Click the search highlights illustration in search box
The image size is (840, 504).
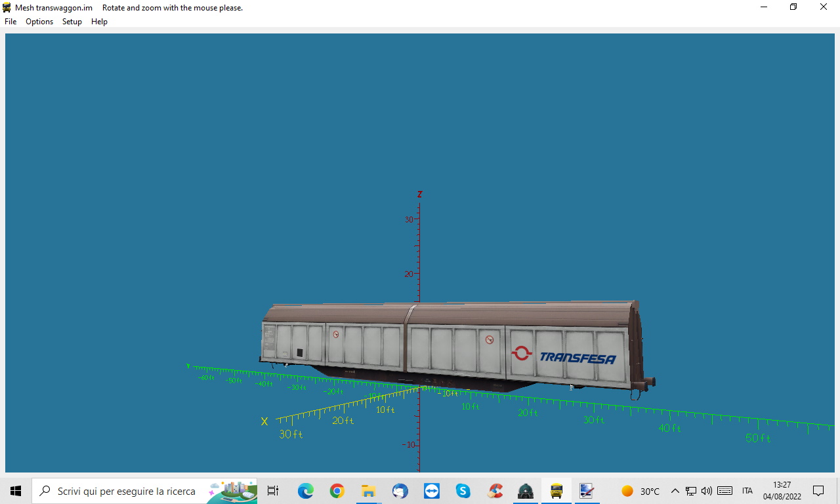point(232,491)
